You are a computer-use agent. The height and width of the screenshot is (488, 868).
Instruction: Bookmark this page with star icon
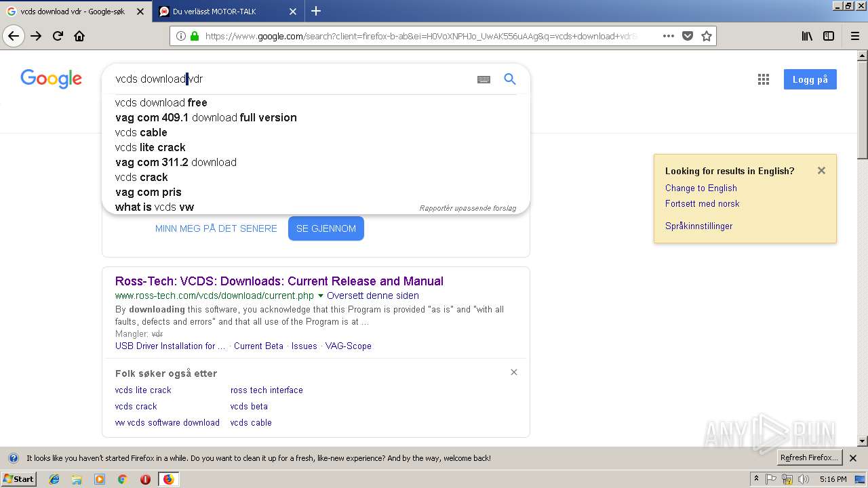[707, 36]
